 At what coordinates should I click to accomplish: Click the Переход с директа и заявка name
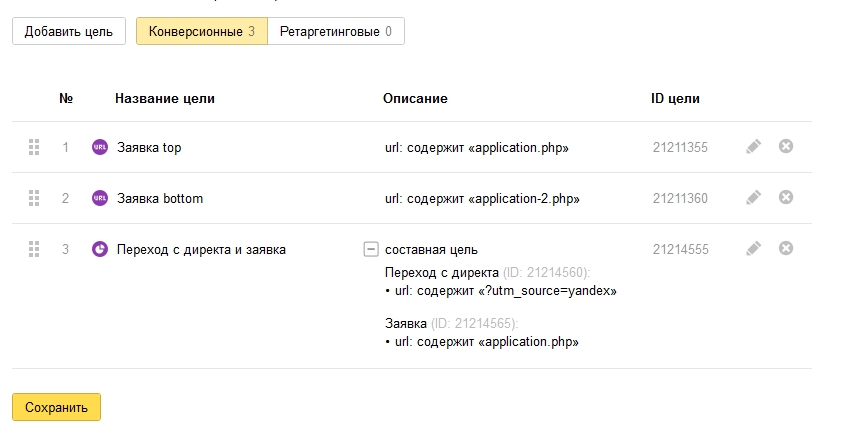click(x=201, y=250)
